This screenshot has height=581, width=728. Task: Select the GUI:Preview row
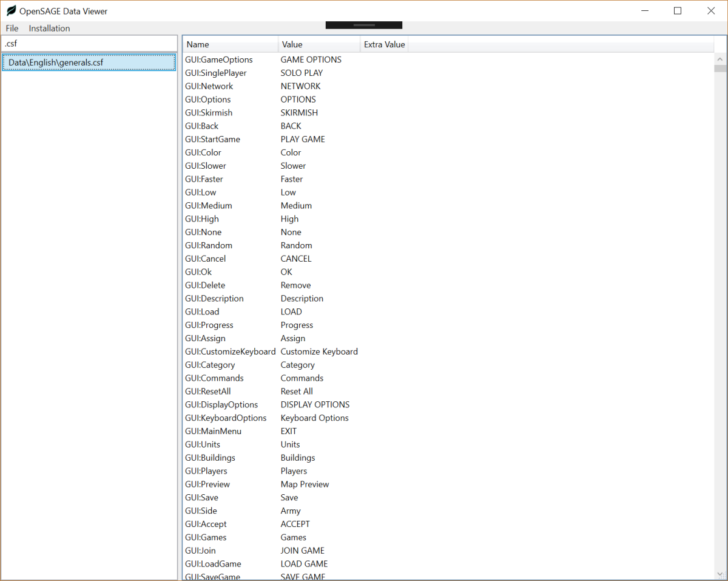(449, 484)
